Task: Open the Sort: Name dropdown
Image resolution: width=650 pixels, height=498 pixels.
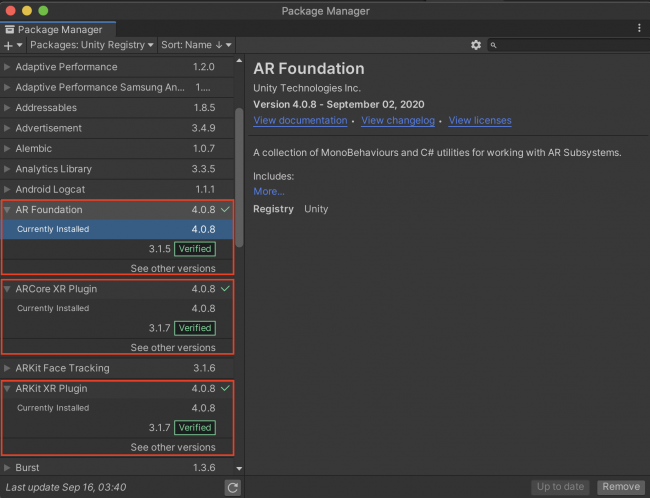Action: 196,45
